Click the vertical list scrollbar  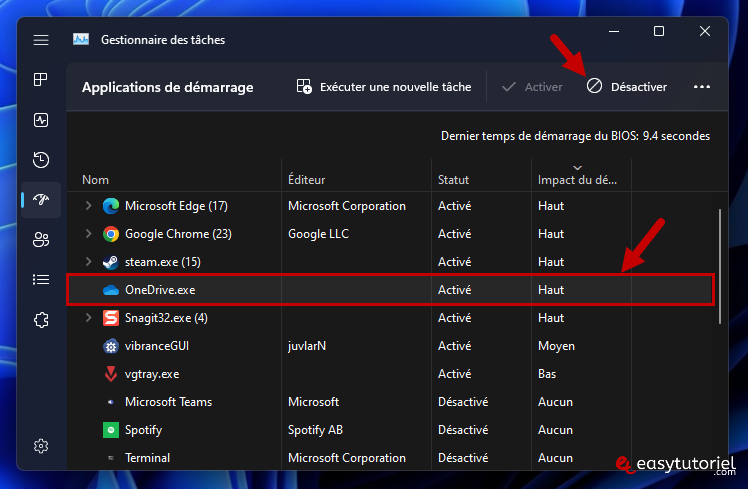(719, 266)
